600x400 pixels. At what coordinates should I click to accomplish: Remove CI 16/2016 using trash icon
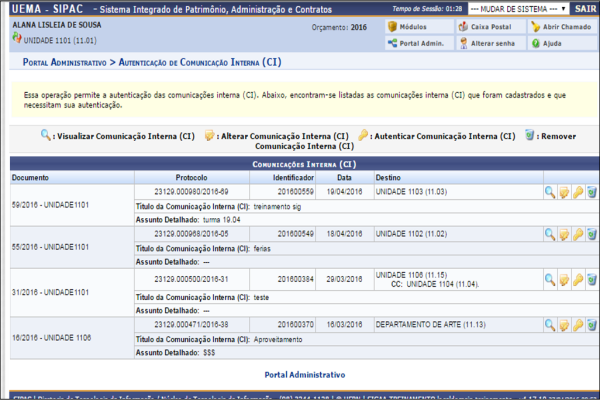click(x=592, y=325)
